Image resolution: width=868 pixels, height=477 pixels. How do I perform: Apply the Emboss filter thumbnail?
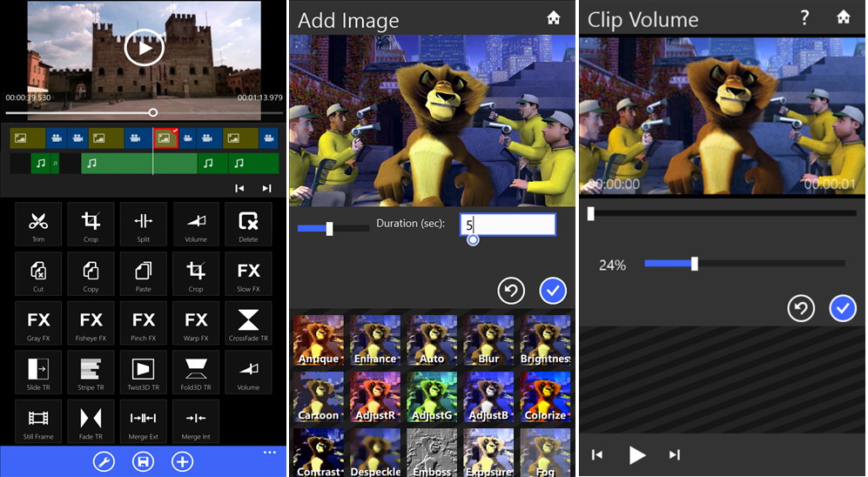432,452
